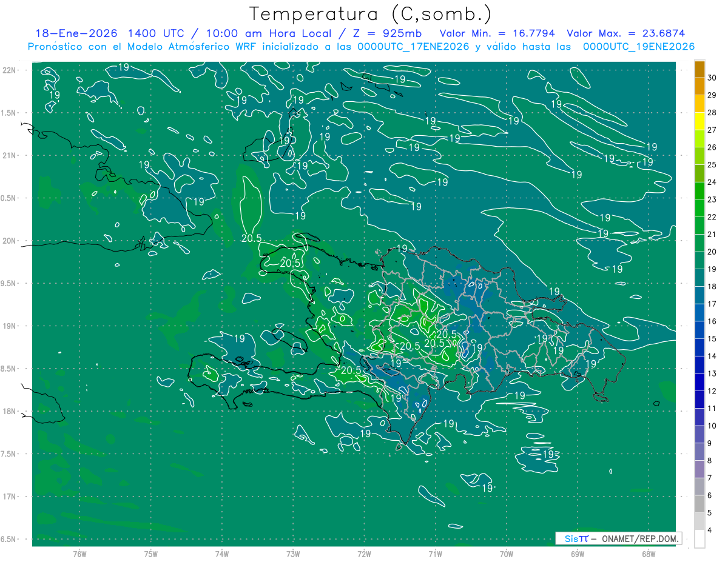The image size is (728, 562).
Task: Click the "Temperatura (C,somb.)" map title
Action: pyautogui.click(x=371, y=14)
